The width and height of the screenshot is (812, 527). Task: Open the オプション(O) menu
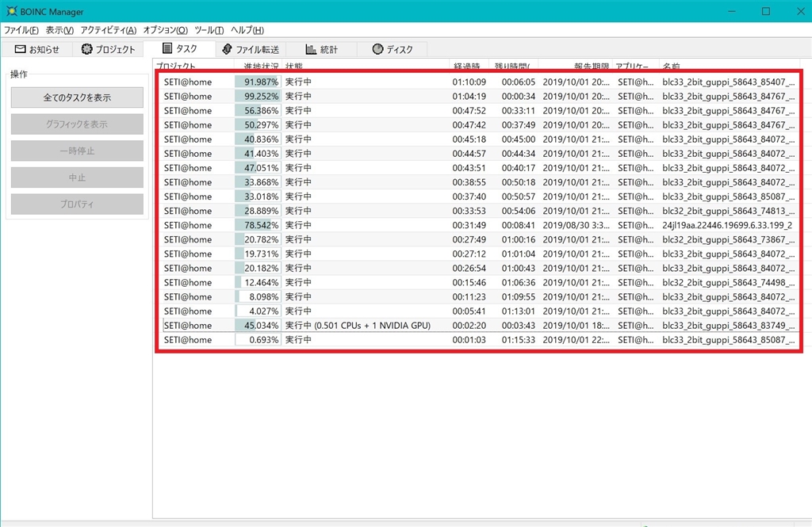(165, 30)
